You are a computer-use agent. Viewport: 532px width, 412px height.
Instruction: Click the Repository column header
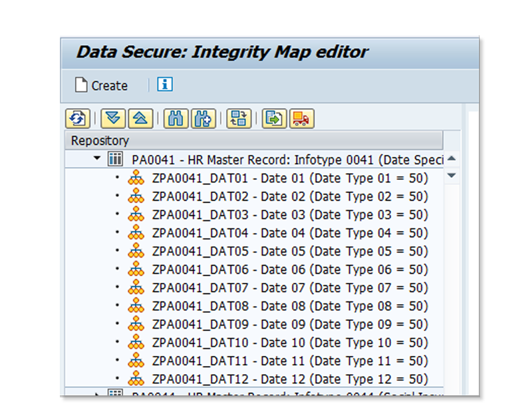(x=93, y=138)
